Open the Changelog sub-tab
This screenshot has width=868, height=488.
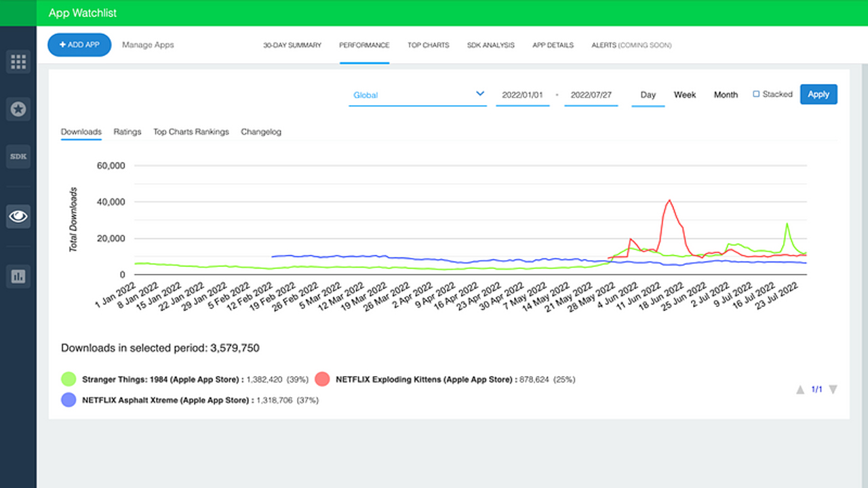[261, 132]
